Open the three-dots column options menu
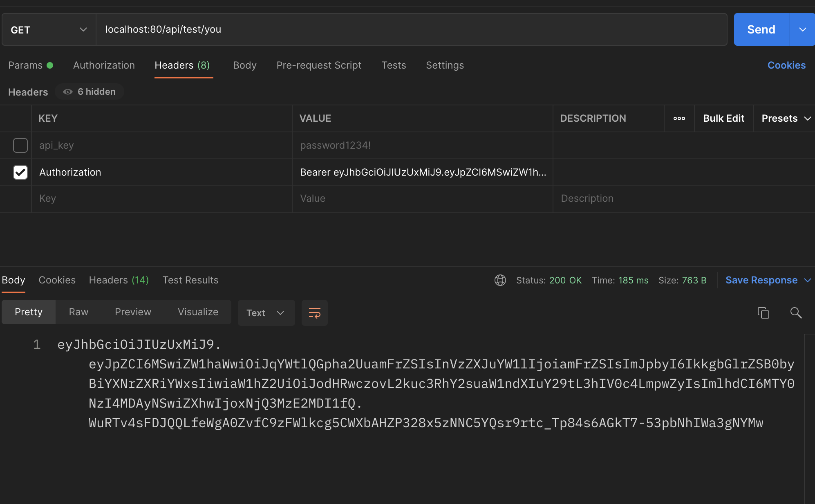 679,118
